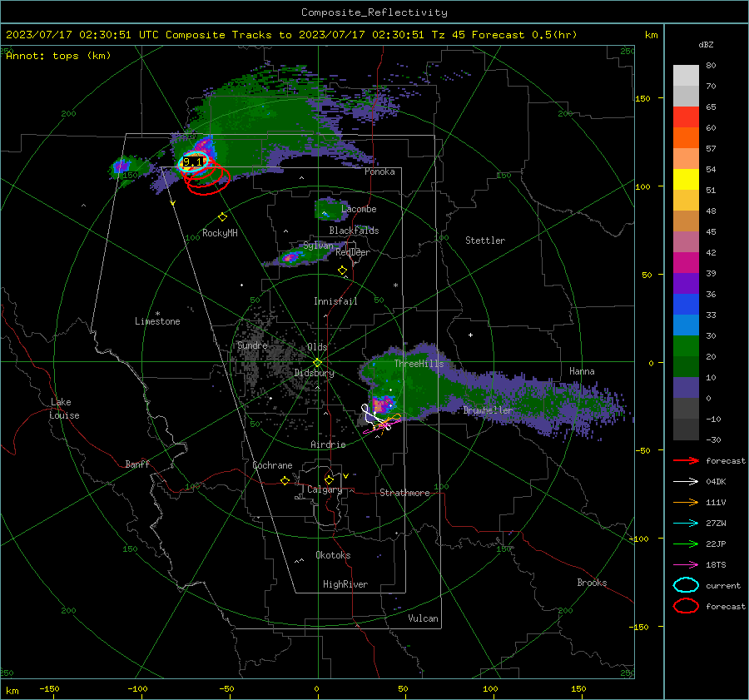Click the Okotoks city label
749x700 pixels.
tap(333, 555)
